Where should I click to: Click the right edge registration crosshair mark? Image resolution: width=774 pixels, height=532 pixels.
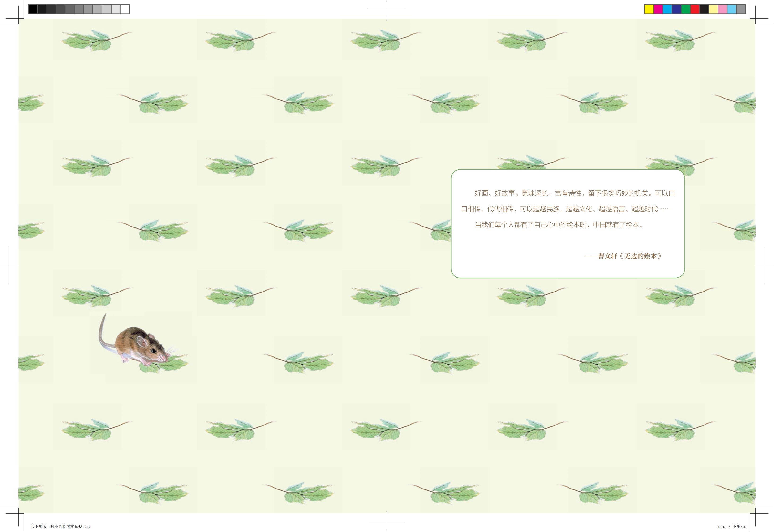[764, 266]
